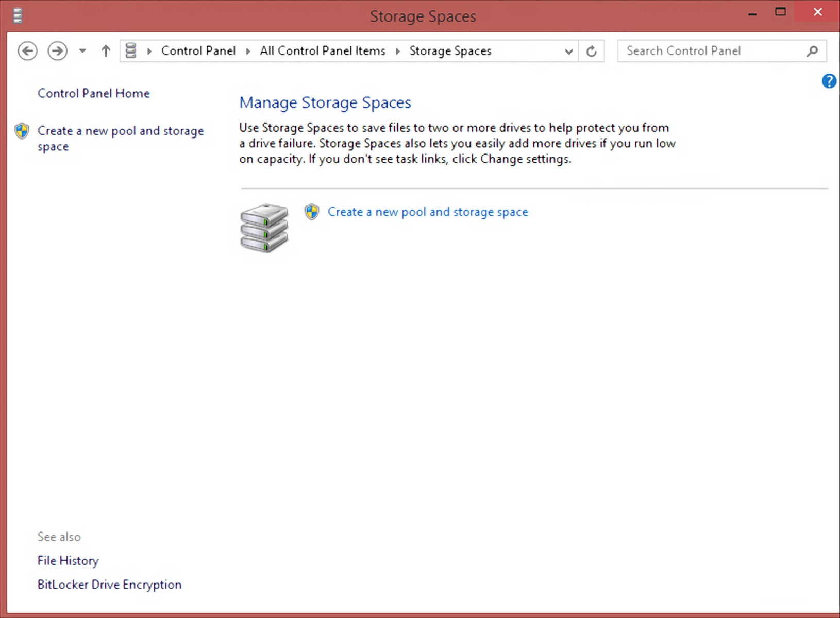Click the main pane's Create a new pool link

(x=427, y=212)
